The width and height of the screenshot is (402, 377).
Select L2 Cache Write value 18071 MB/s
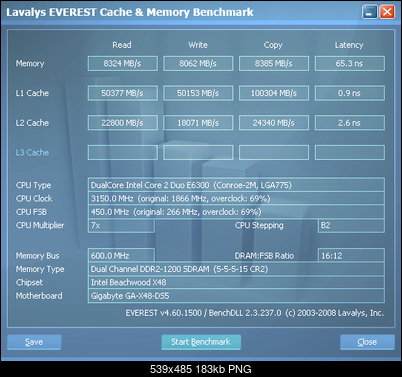click(x=198, y=123)
